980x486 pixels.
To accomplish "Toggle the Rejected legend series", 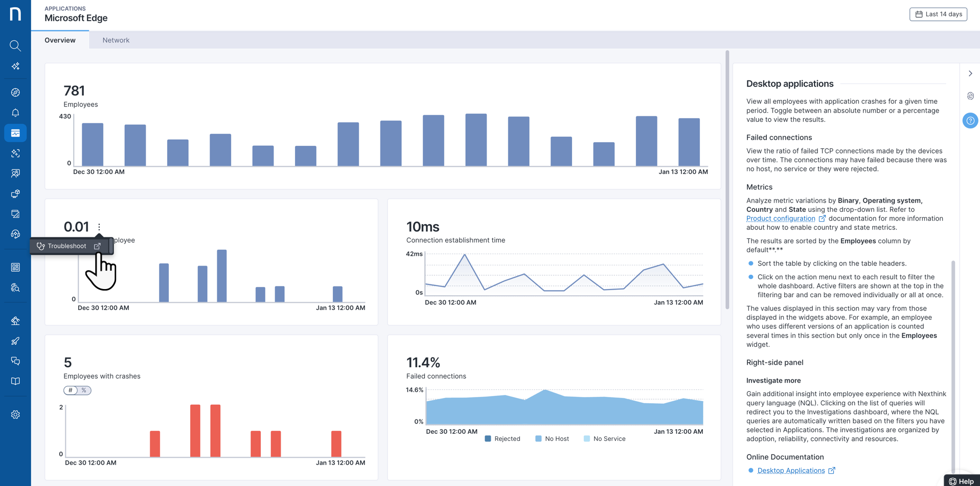I will [502, 439].
